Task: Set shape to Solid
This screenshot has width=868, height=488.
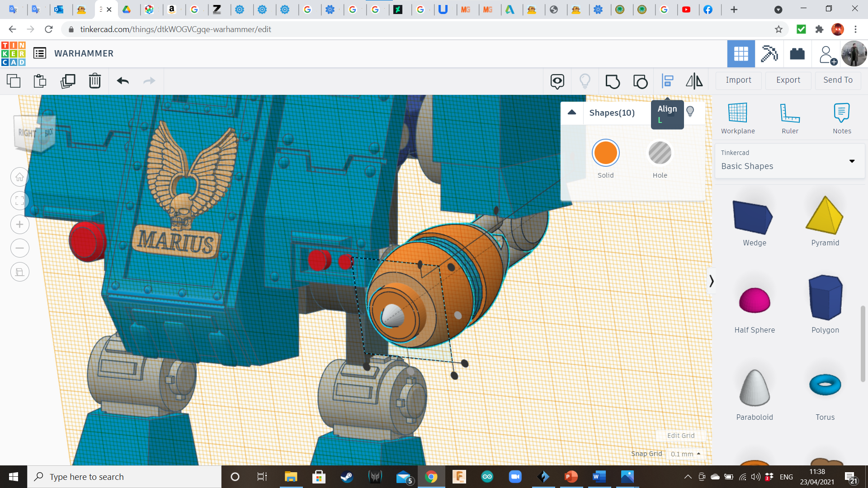Action: pos(605,153)
